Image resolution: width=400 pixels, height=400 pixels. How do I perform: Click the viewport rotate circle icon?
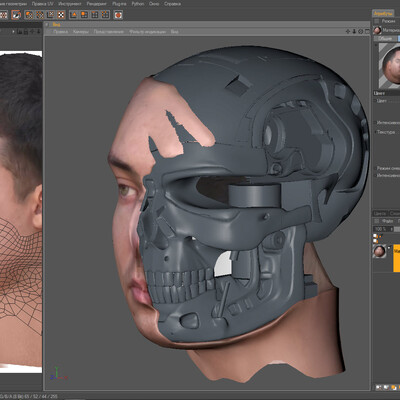click(360, 32)
